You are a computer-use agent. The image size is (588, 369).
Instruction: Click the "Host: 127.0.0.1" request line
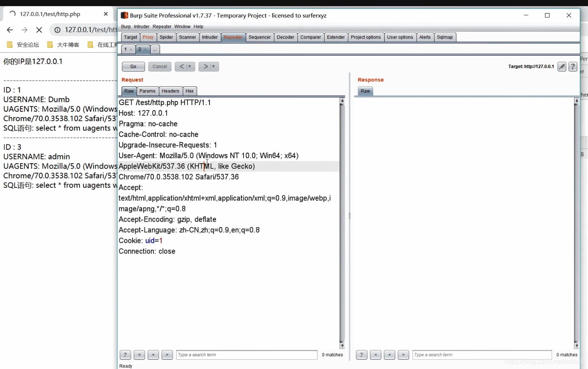(x=143, y=113)
